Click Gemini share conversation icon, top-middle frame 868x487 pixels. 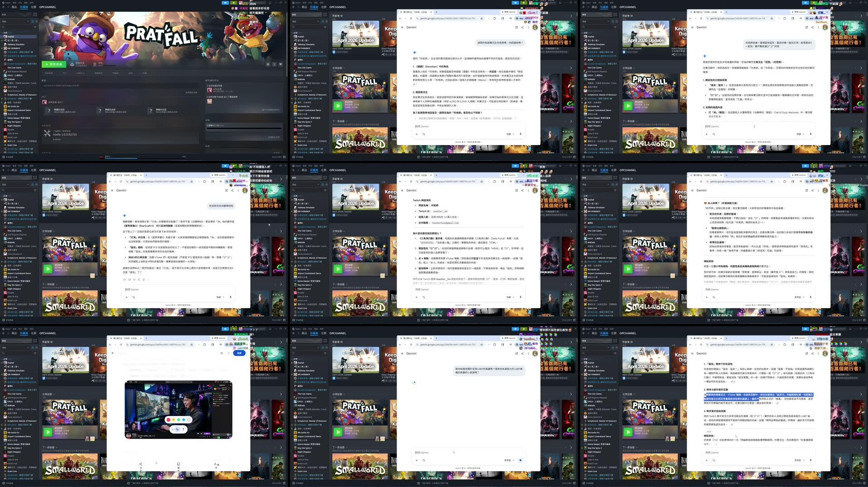pos(522,27)
